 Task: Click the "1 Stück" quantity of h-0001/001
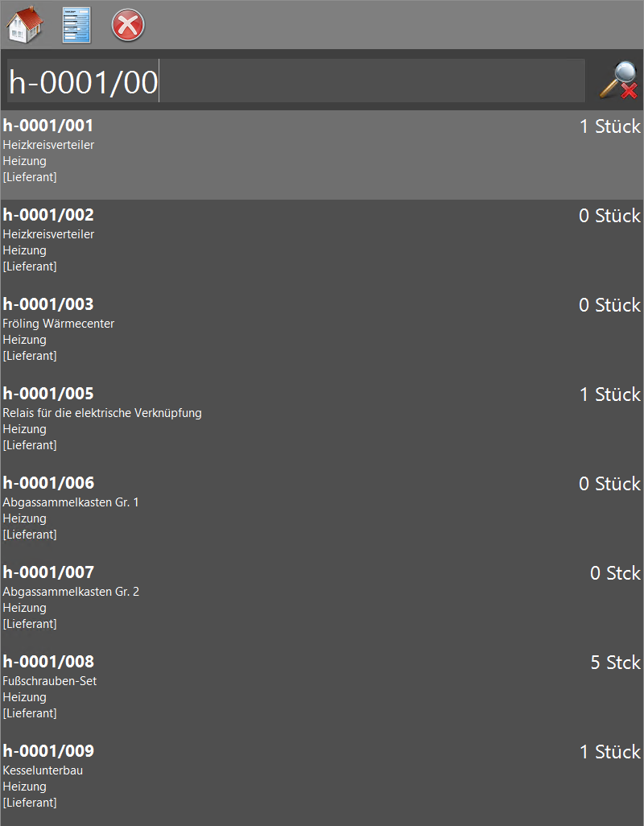click(609, 126)
